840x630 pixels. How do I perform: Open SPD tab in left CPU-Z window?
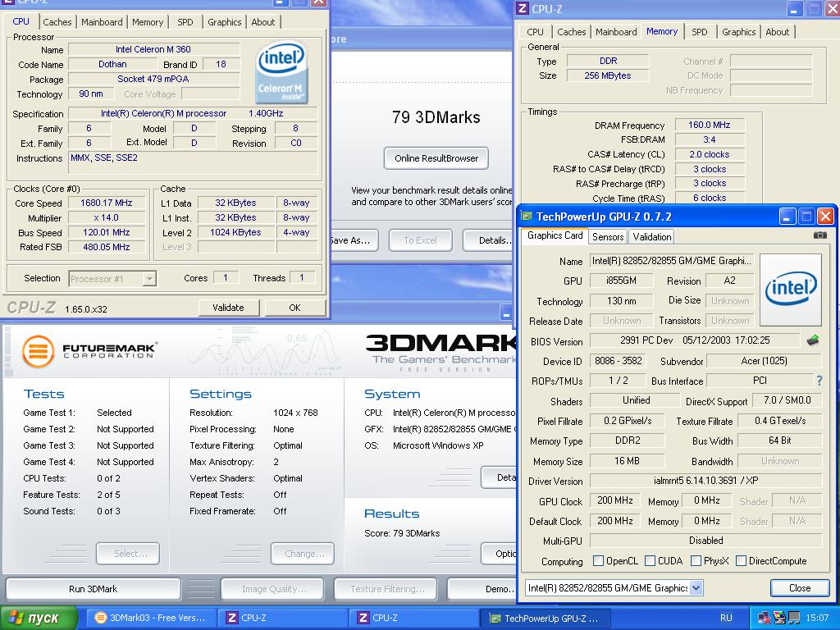tap(185, 22)
